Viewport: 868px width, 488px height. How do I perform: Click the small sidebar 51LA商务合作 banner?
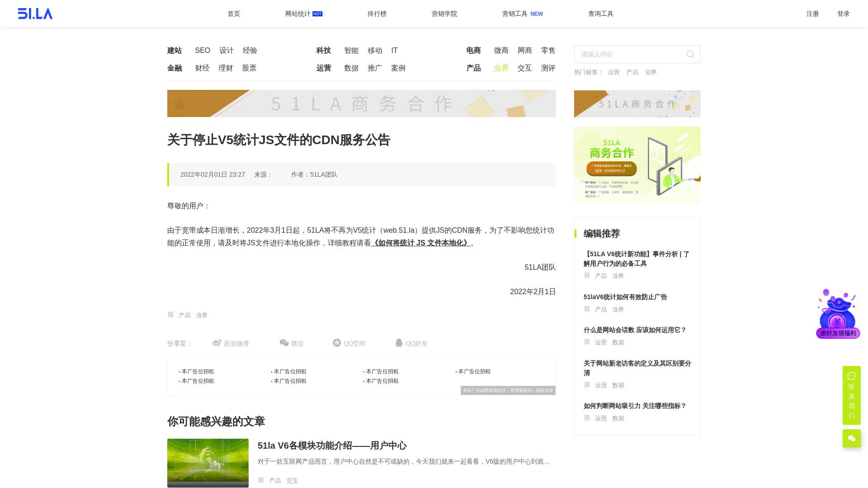point(637,104)
